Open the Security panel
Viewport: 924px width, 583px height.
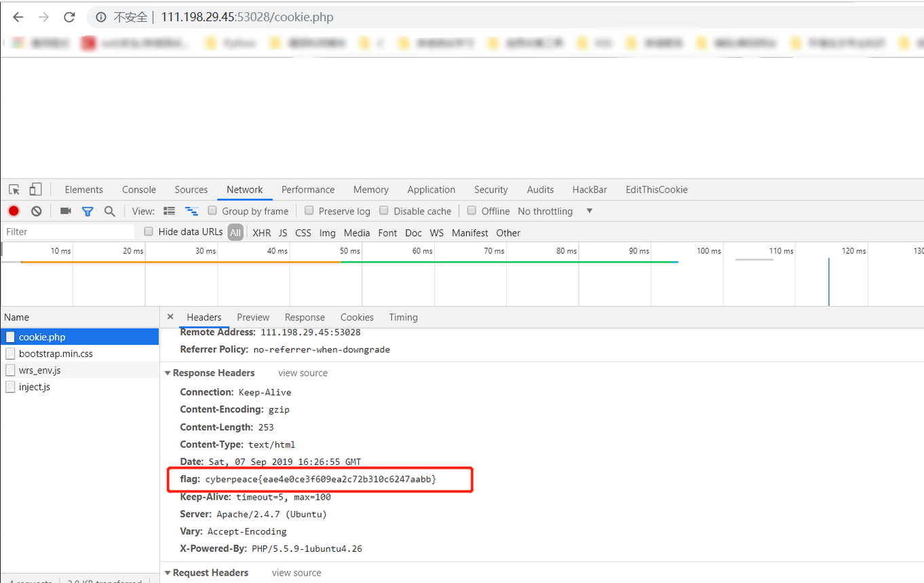click(x=491, y=189)
